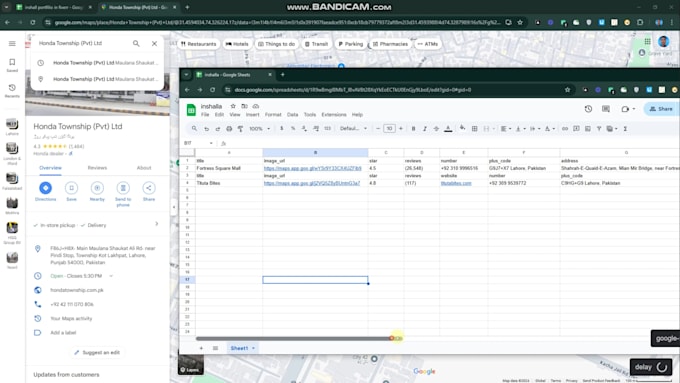Click the Maps search magnifier icon
Viewport: 680px width, 383px height.
tap(136, 43)
